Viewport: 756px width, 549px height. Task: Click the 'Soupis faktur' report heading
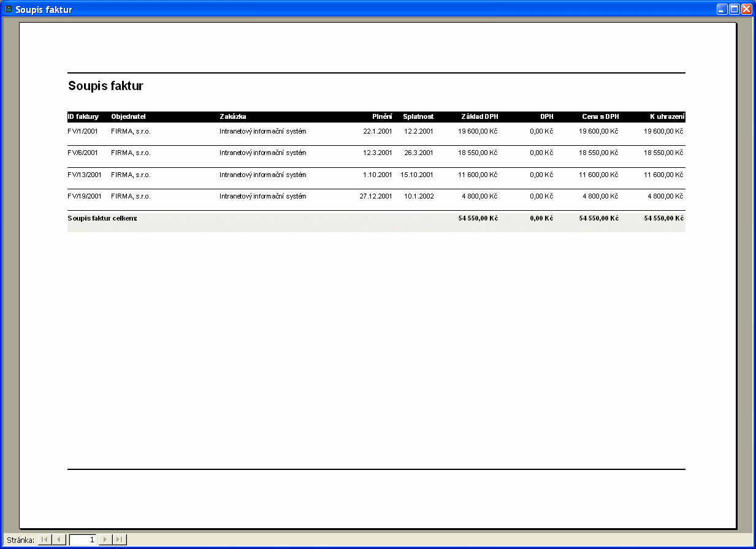point(105,86)
